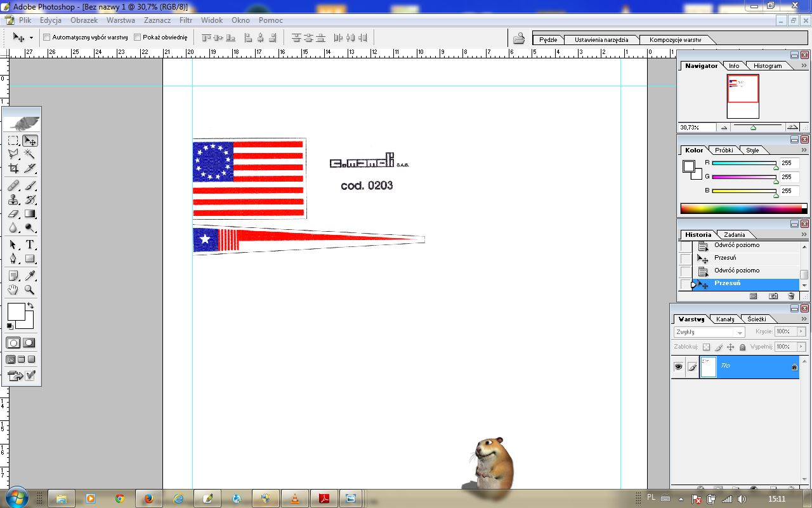Click the foreground color swatch in toolbox
The width and height of the screenshot is (812, 508).
[16, 312]
